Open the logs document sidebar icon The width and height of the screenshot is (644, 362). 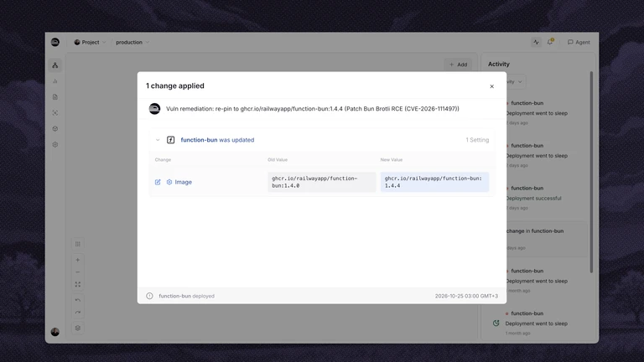click(x=55, y=97)
